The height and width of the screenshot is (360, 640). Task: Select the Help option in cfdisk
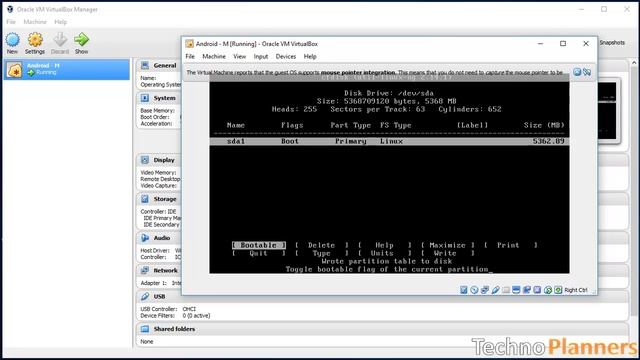[x=384, y=245]
